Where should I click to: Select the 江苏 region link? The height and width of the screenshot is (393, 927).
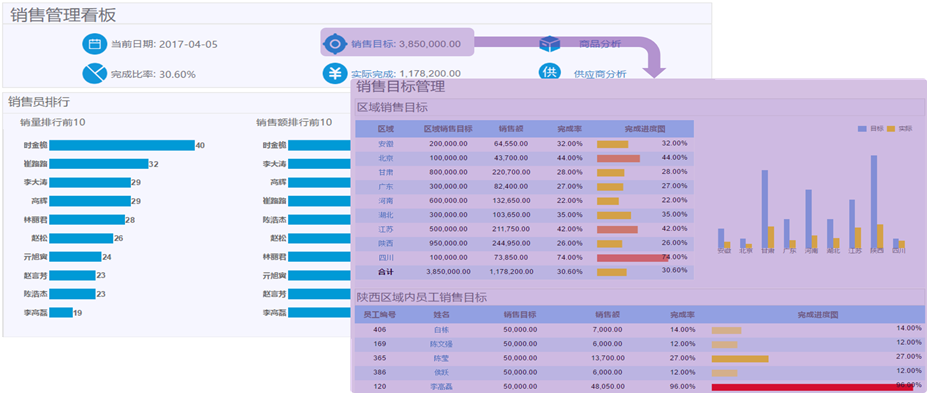[386, 229]
